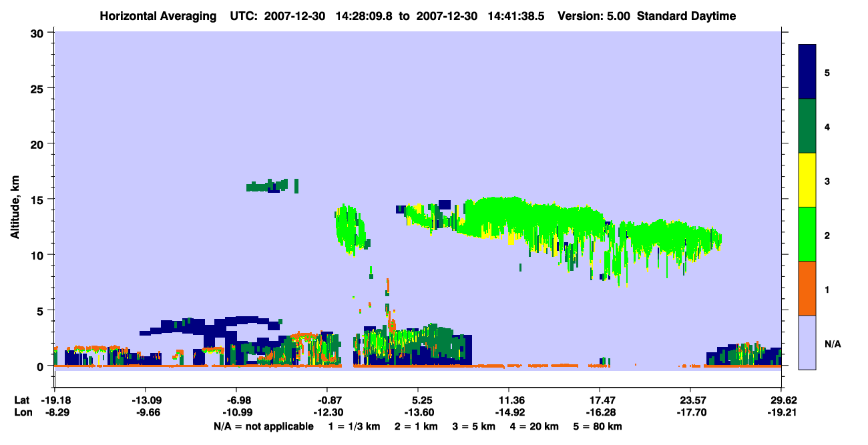Click the lavender N/A colorbar segment

coord(807,342)
